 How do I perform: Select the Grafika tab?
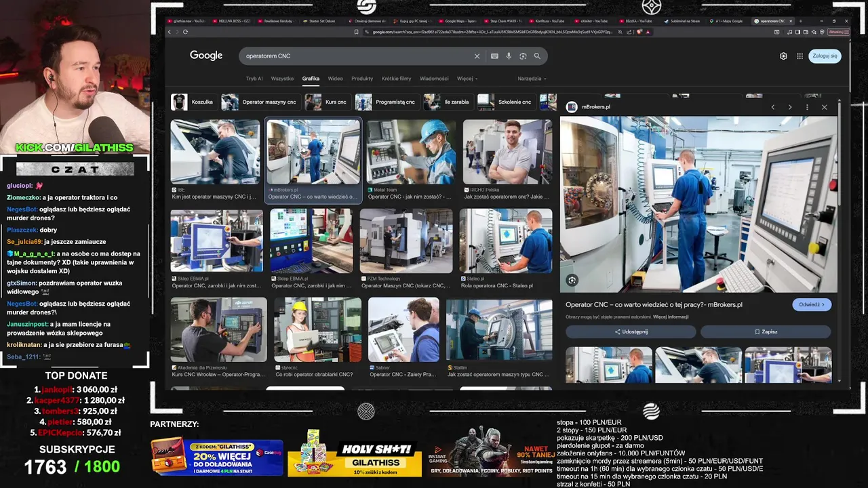pyautogui.click(x=311, y=79)
